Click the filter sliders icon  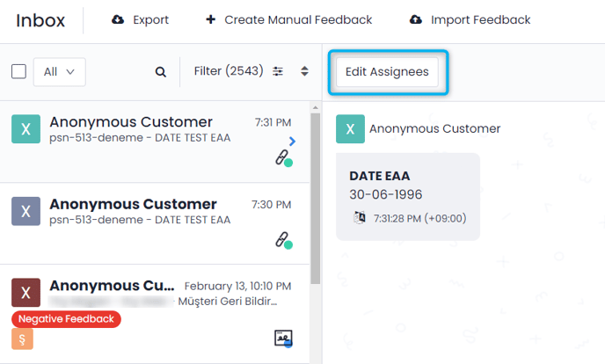[x=279, y=71]
